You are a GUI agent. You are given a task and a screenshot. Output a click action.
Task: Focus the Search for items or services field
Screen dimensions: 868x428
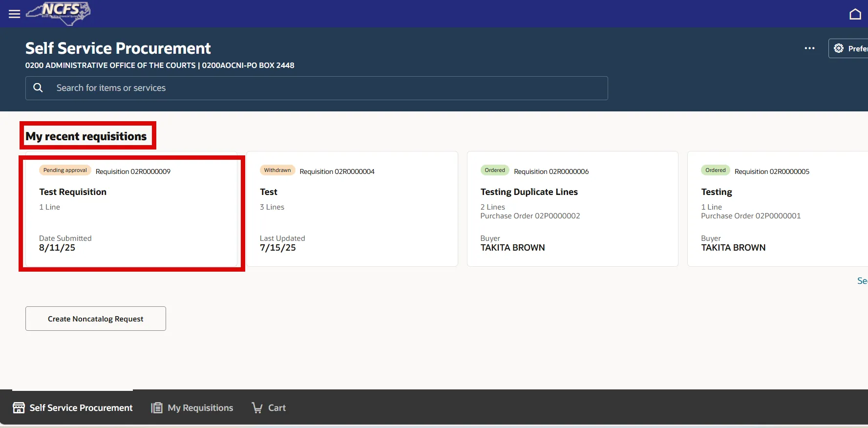322,88
